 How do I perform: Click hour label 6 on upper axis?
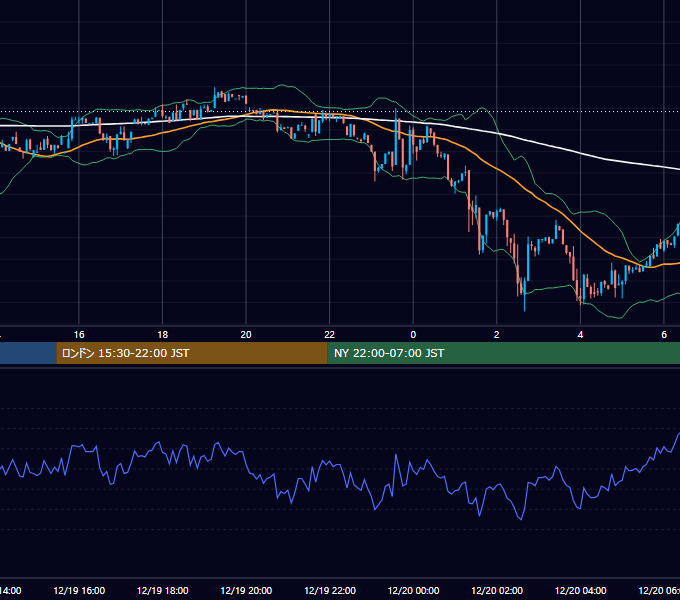(664, 335)
